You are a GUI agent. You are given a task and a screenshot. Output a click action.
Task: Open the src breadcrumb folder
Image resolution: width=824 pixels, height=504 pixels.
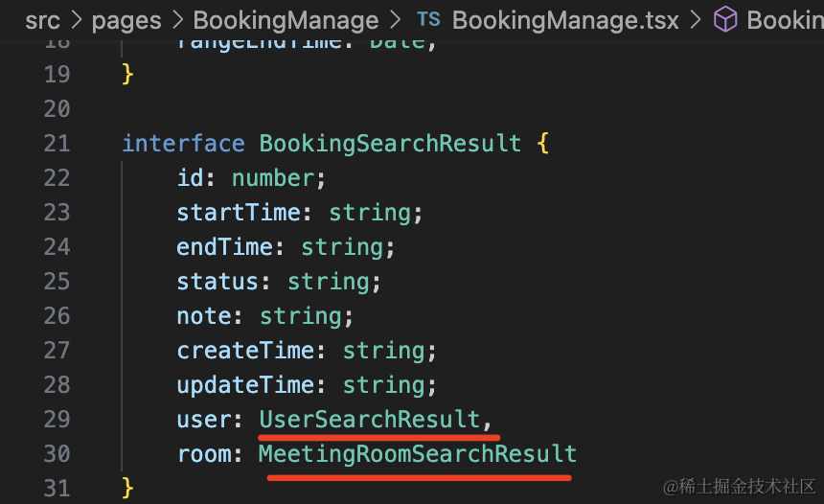click(42, 20)
